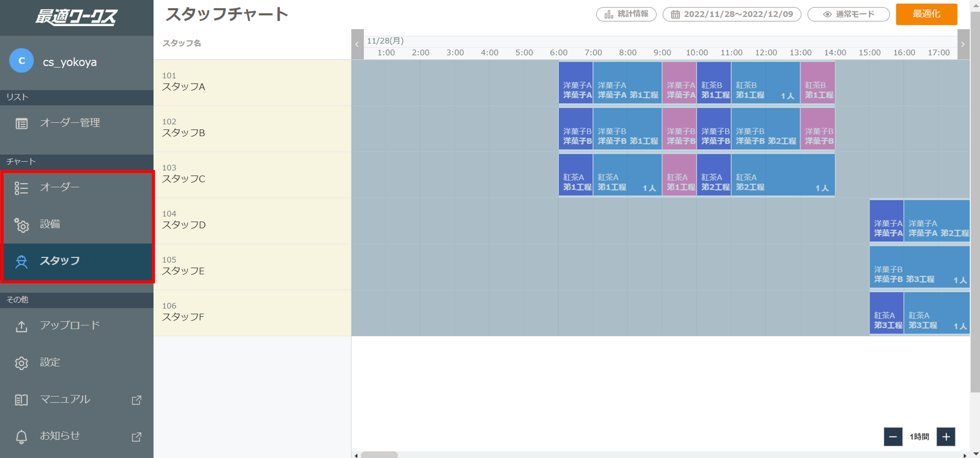
Task: Toggle the 通常モード eye view mode
Action: [848, 15]
